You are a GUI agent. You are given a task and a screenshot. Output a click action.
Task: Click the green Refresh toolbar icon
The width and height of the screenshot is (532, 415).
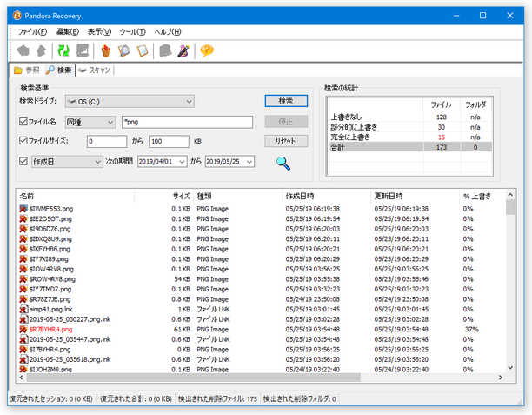(63, 50)
